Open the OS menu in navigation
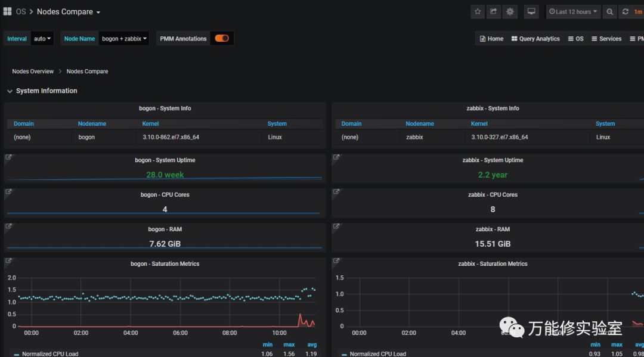This screenshot has height=357, width=644. [576, 39]
